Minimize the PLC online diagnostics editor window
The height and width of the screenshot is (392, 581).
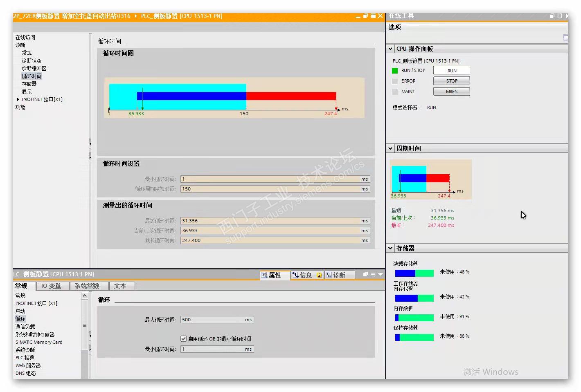(358, 16)
